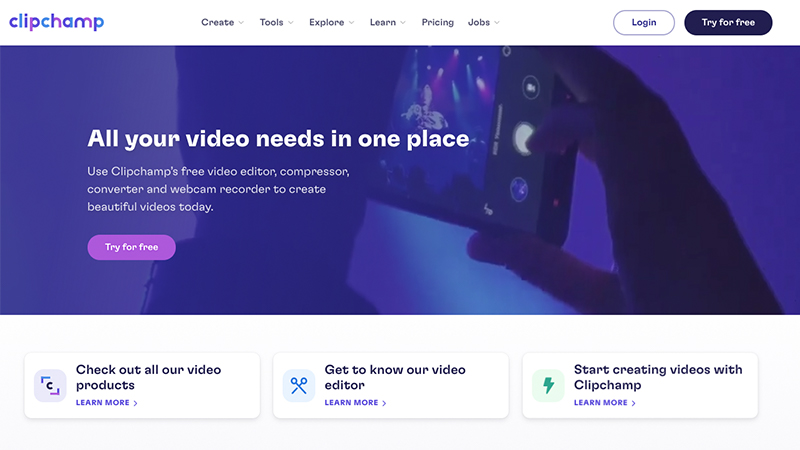This screenshot has height=450, width=800.
Task: Expand the Create menu chevron
Action: 241,22
